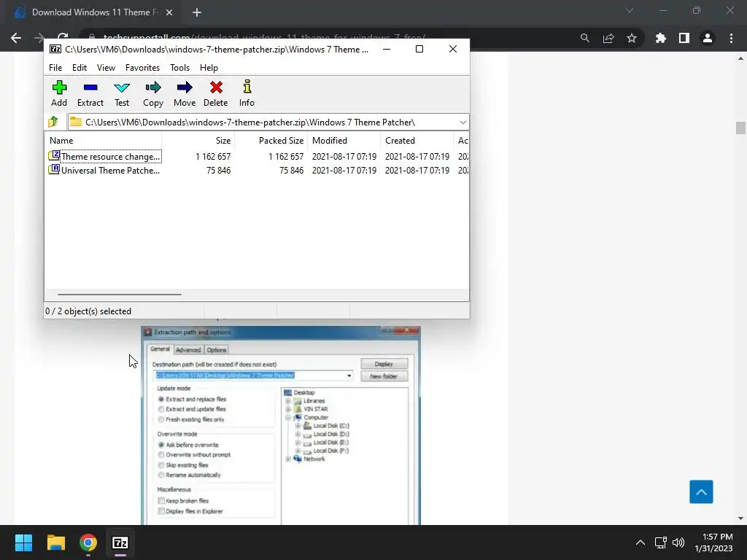747x560 pixels.
Task: Click the Chrome page vertical scrollbar thumb
Action: (740, 128)
